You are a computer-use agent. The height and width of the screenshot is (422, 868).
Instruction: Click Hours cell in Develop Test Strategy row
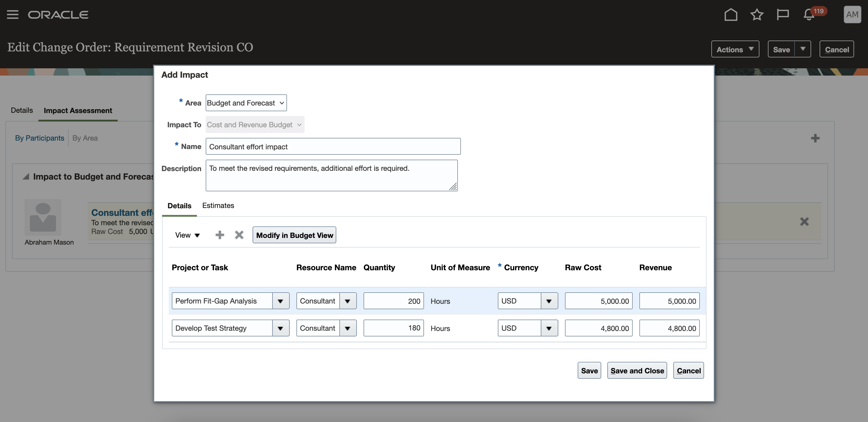point(440,328)
